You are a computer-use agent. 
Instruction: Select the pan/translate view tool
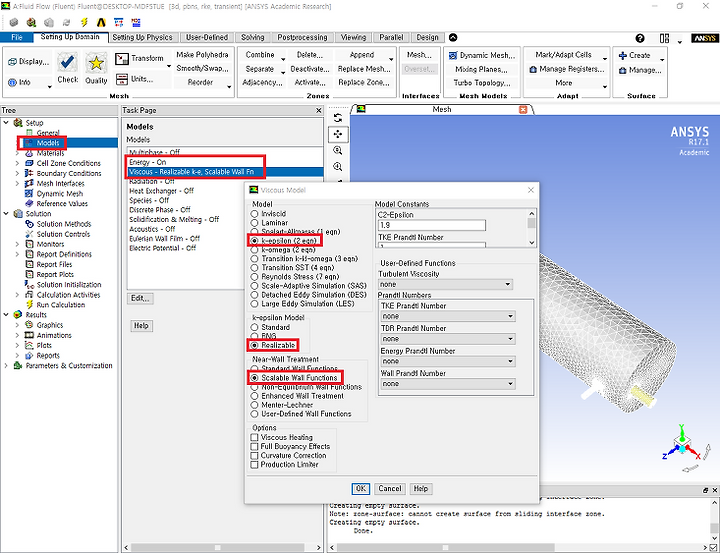(338, 134)
